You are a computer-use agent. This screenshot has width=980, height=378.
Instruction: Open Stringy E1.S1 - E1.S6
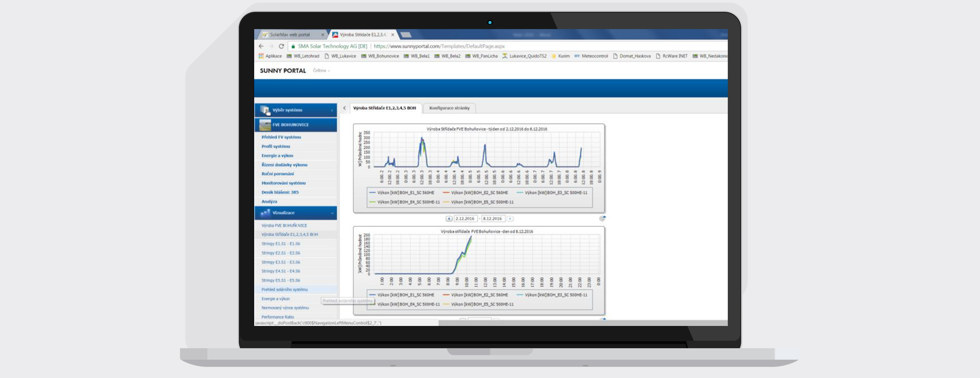(x=281, y=244)
